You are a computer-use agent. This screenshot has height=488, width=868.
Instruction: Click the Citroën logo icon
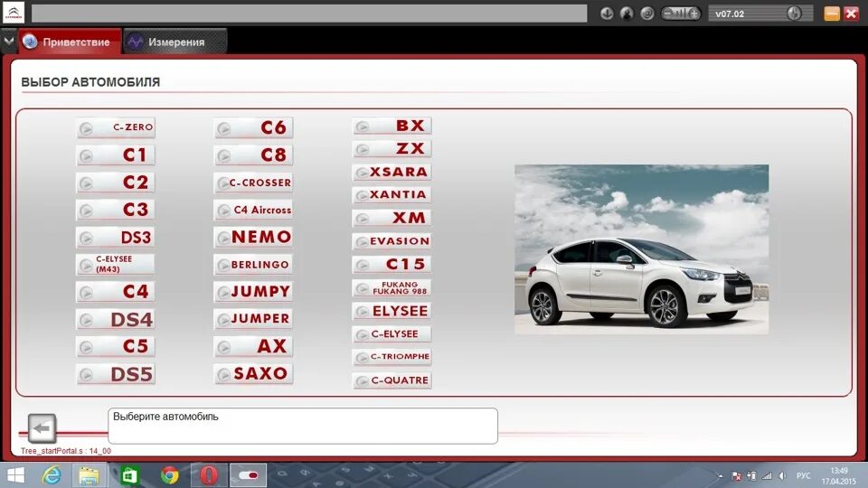coord(14,13)
